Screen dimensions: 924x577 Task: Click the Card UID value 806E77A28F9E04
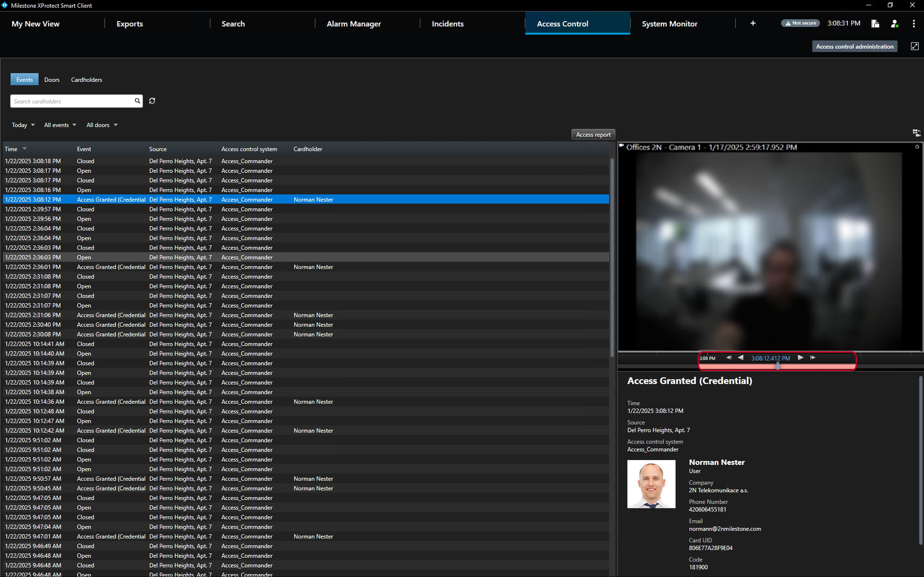coord(711,548)
